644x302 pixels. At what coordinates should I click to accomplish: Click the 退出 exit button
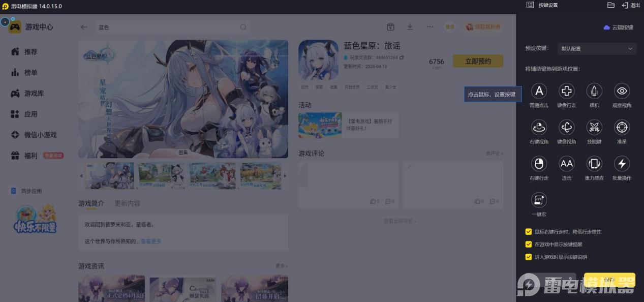pos(631,5)
